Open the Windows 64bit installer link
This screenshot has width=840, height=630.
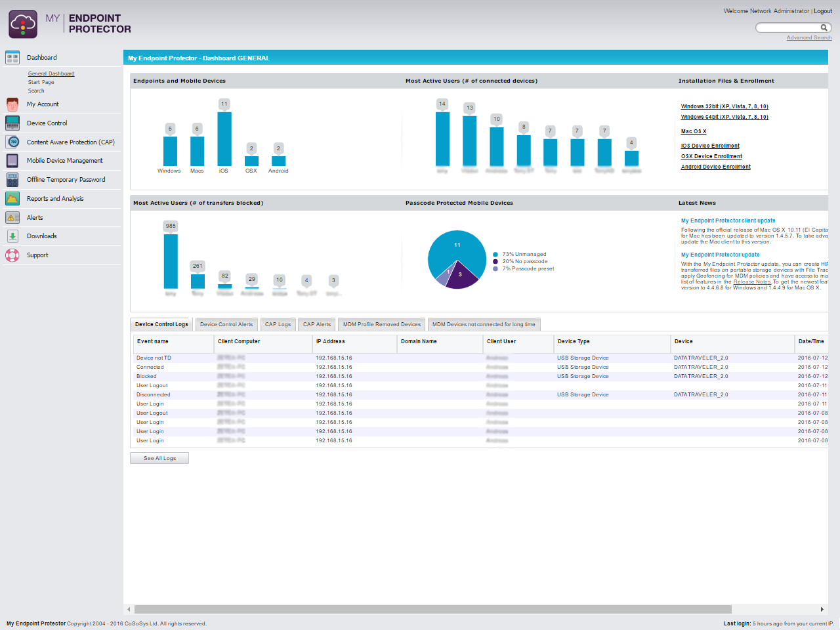(724, 117)
